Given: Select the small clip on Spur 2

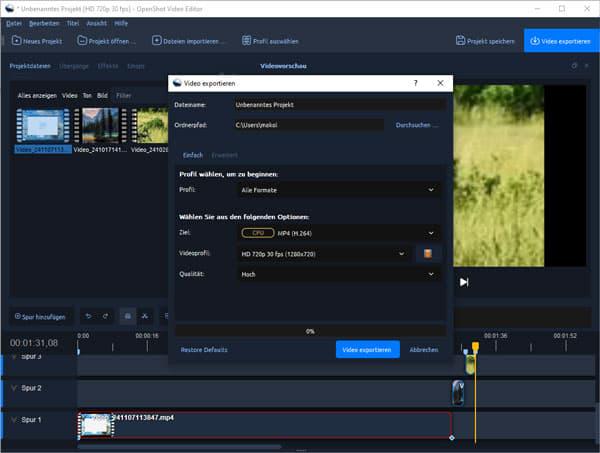Looking at the screenshot, I should coord(458,393).
